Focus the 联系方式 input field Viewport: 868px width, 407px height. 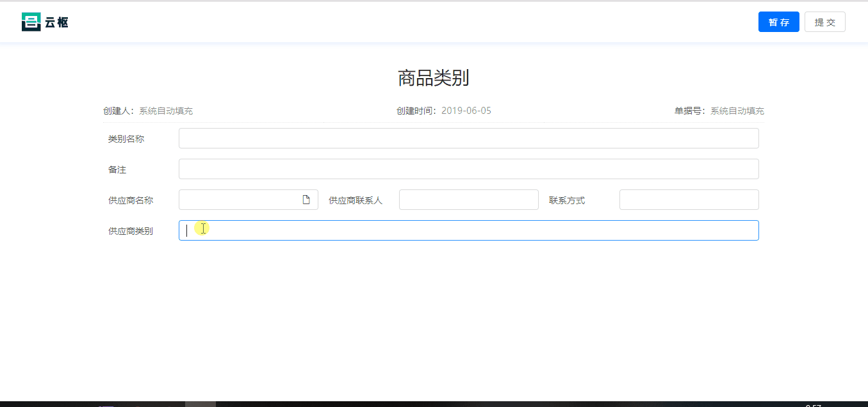(x=689, y=200)
